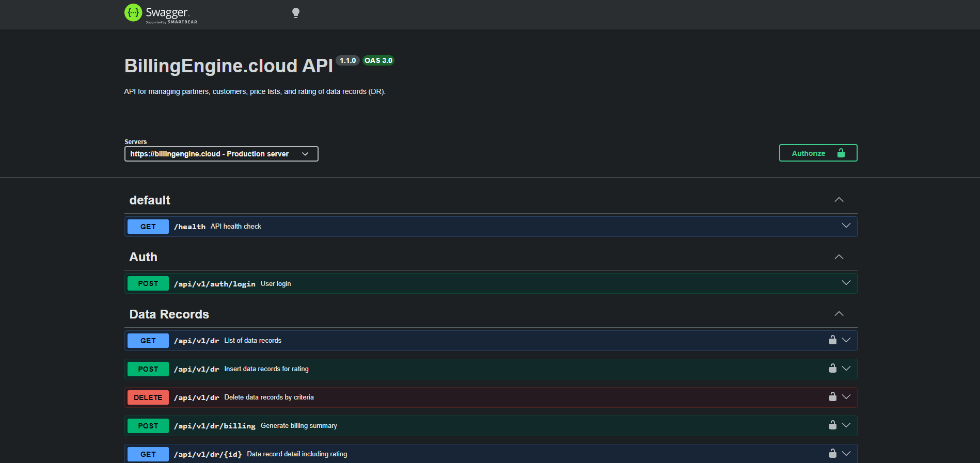Image resolution: width=980 pixels, height=463 pixels.
Task: Click the BillingEngine.cloud API title
Action: coord(229,66)
